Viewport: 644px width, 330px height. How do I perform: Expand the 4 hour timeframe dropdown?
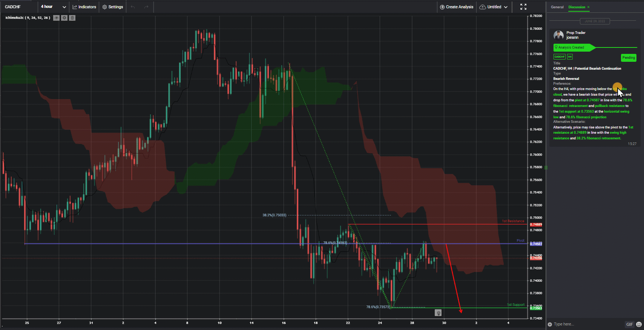[54, 7]
